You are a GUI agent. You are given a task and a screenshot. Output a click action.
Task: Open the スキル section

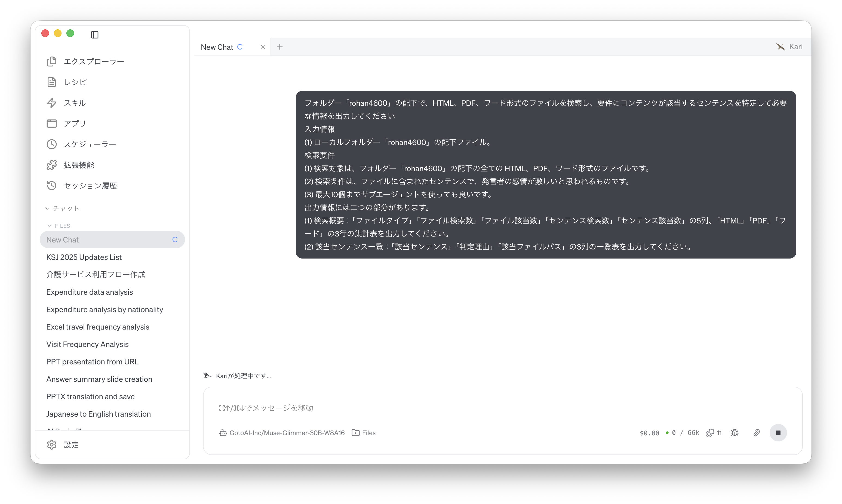66,103
